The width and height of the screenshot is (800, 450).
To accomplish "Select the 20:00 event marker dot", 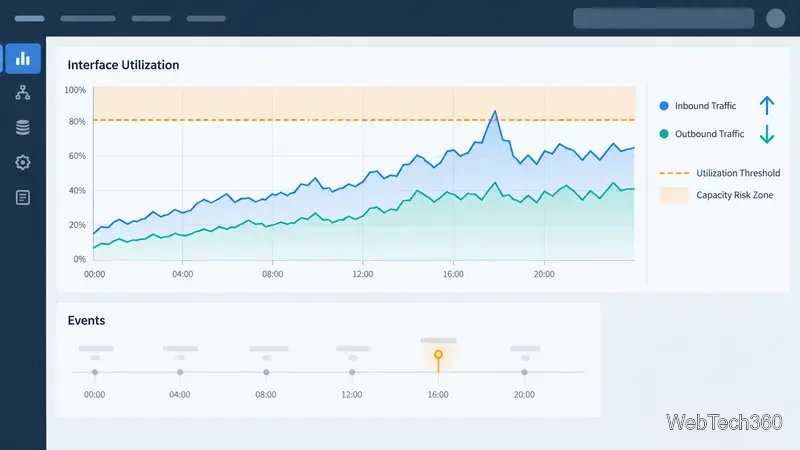I will (x=524, y=372).
